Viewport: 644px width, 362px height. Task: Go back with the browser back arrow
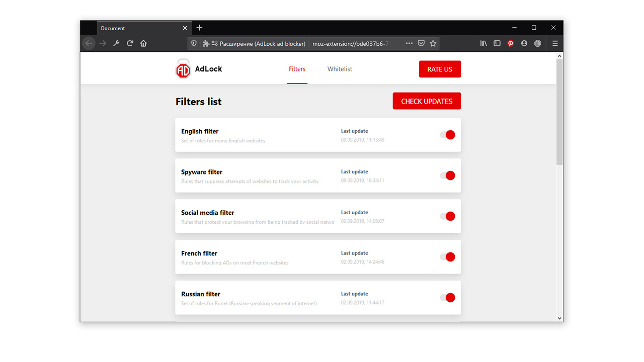pyautogui.click(x=89, y=44)
